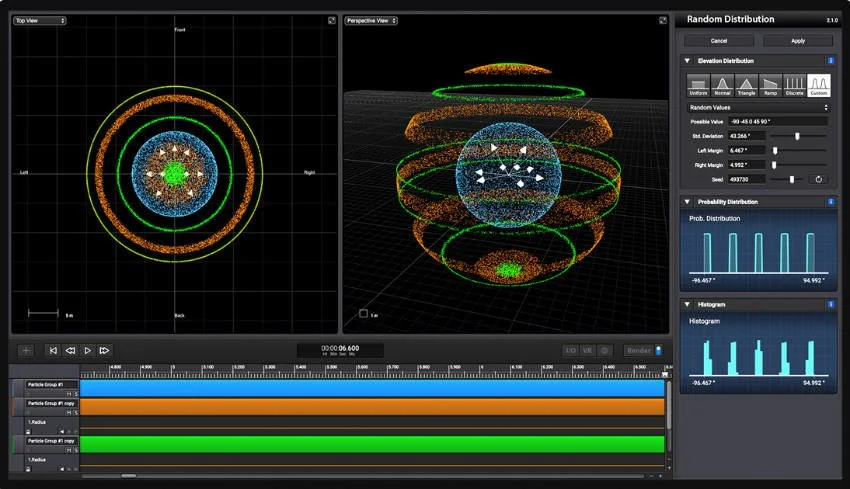Solo the Particle Group #1 track
Image resolution: width=850 pixels, height=489 pixels.
coord(76,394)
